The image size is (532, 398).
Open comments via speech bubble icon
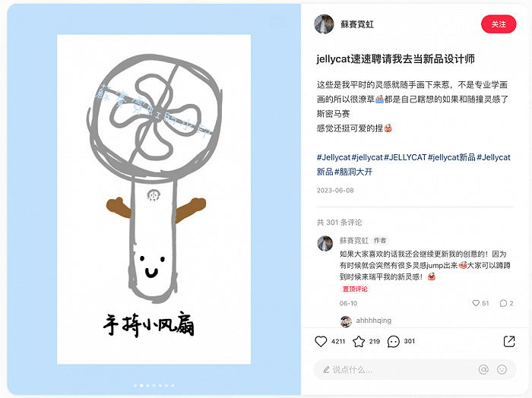tap(393, 341)
